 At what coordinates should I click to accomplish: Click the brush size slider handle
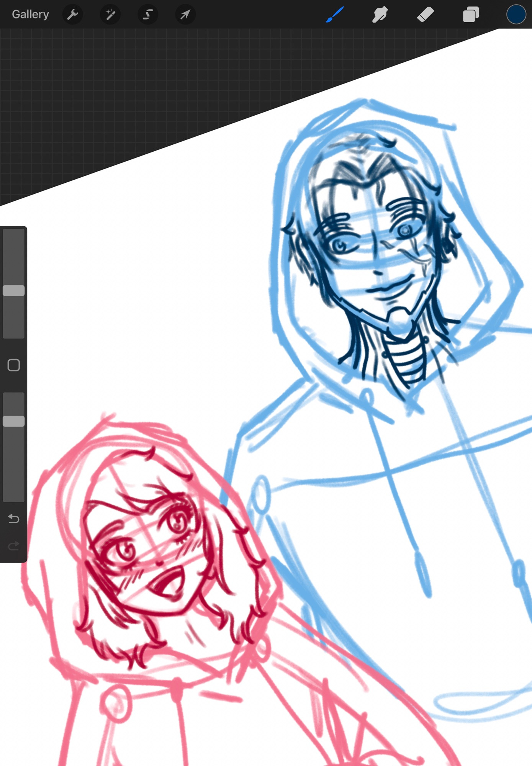point(14,291)
